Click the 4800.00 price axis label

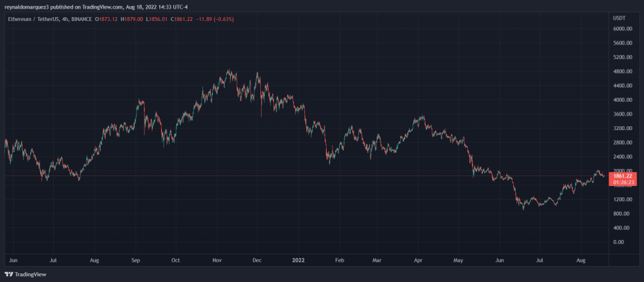coord(623,72)
